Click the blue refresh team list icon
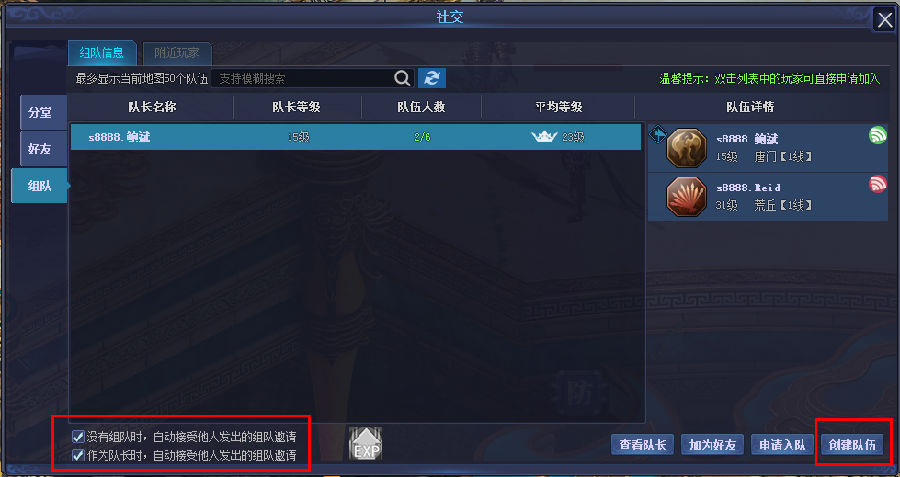Image resolution: width=900 pixels, height=477 pixels. [432, 78]
